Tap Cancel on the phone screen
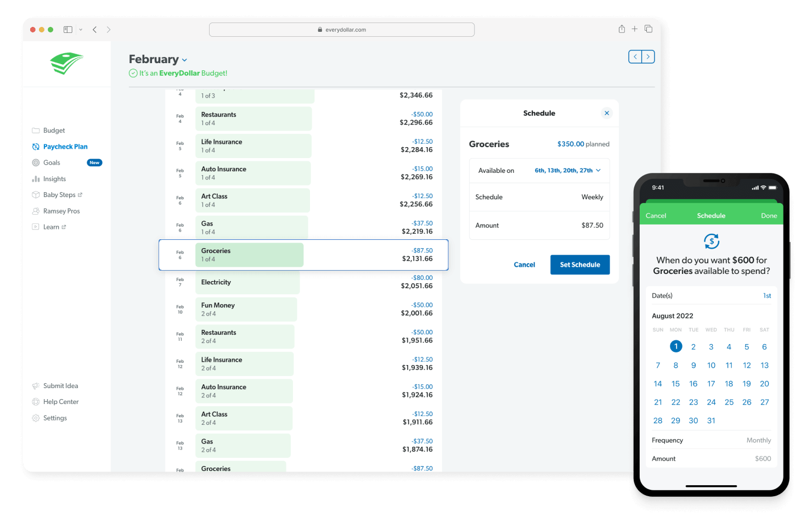 pyautogui.click(x=656, y=216)
